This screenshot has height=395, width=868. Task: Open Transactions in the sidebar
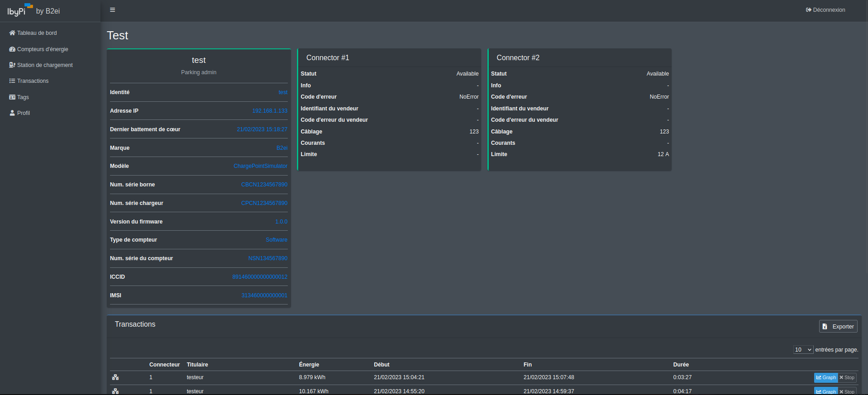click(x=29, y=81)
